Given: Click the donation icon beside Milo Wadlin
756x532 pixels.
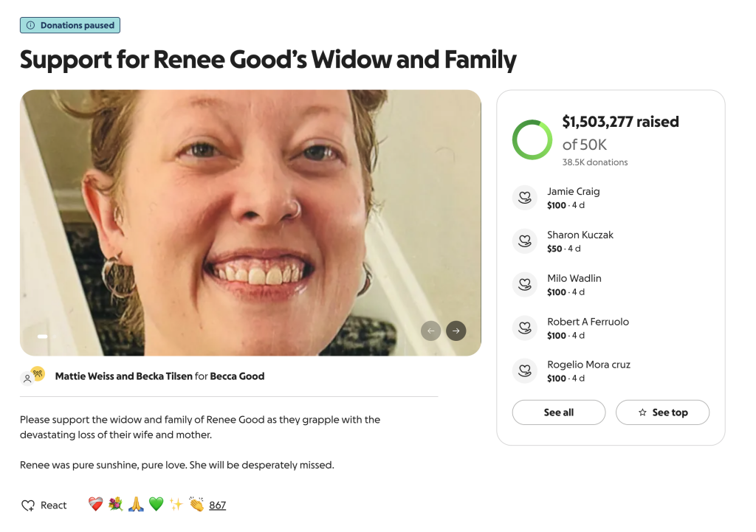Looking at the screenshot, I should tap(525, 285).
